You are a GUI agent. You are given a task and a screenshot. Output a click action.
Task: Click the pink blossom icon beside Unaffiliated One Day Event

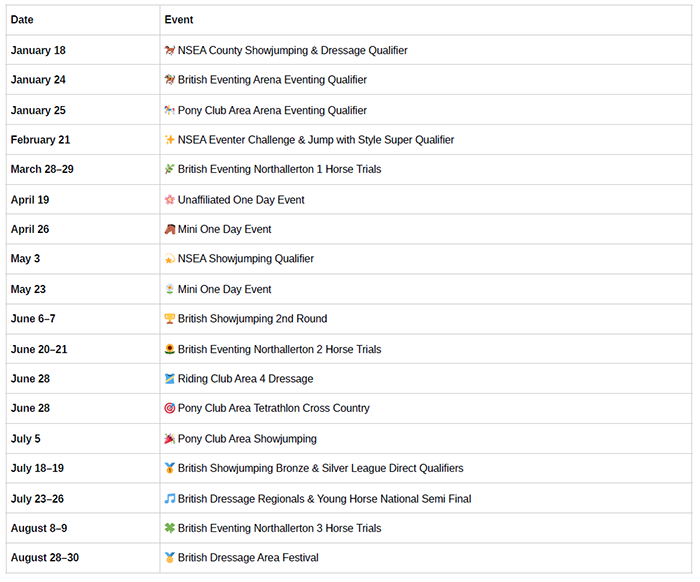170,200
